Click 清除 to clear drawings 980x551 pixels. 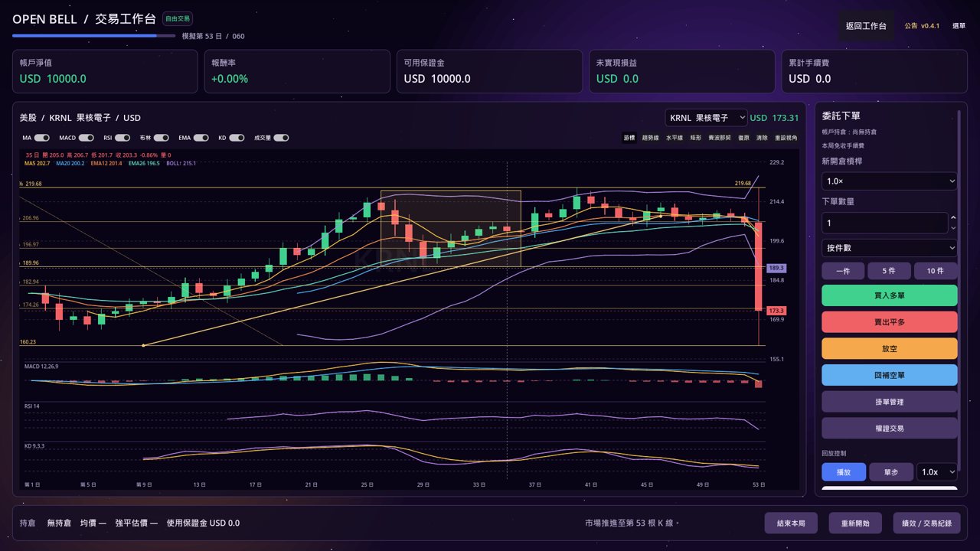[762, 138]
